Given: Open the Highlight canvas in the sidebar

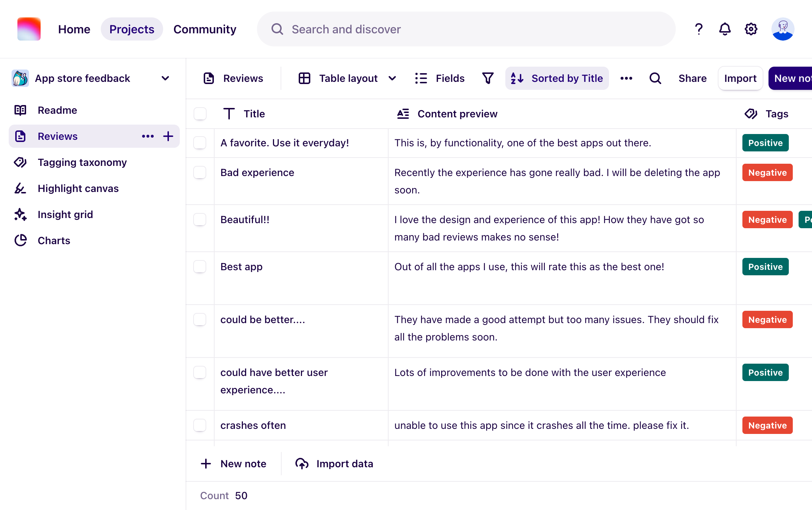Looking at the screenshot, I should (78, 188).
